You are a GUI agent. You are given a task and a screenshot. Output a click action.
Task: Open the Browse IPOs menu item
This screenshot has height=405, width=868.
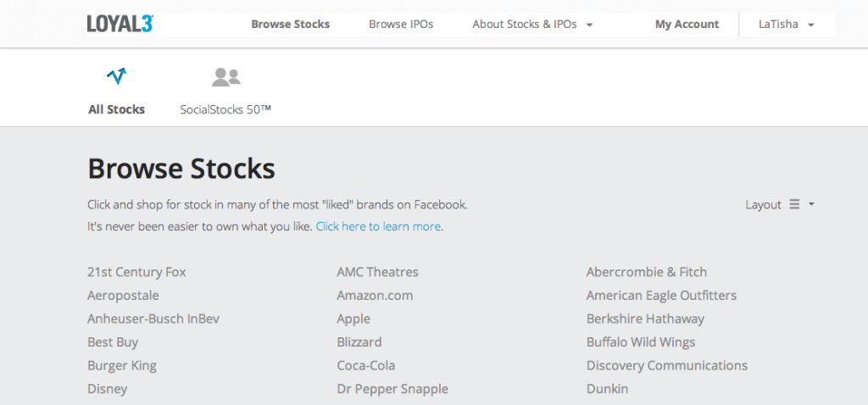(401, 25)
